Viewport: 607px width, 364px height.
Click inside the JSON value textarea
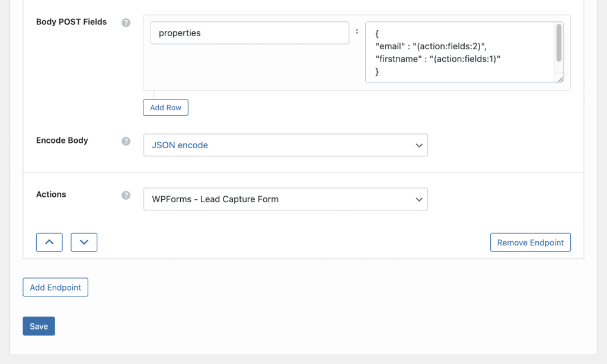coord(462,52)
